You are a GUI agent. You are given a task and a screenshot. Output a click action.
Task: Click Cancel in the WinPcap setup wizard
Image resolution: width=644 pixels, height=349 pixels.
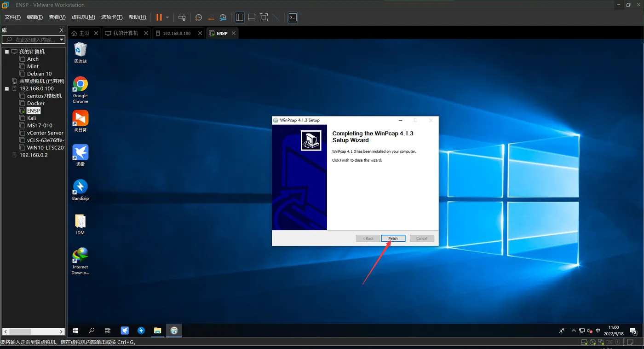pos(422,238)
